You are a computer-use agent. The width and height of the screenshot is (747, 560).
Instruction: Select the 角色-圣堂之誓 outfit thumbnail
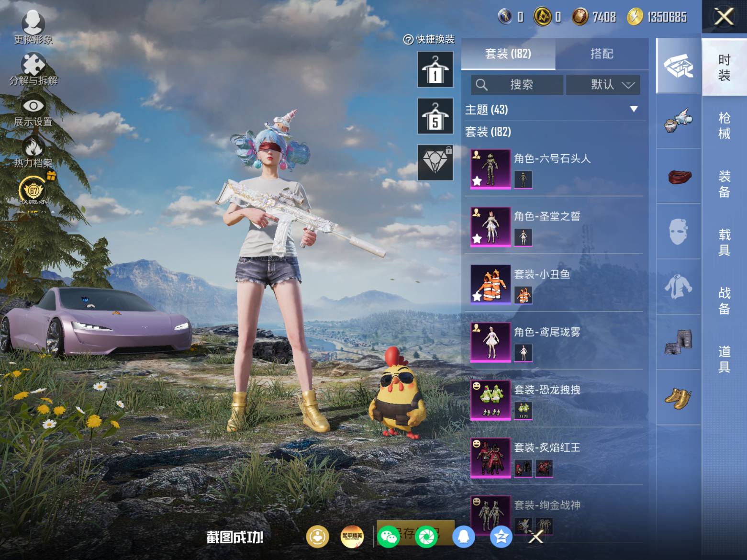click(x=491, y=227)
